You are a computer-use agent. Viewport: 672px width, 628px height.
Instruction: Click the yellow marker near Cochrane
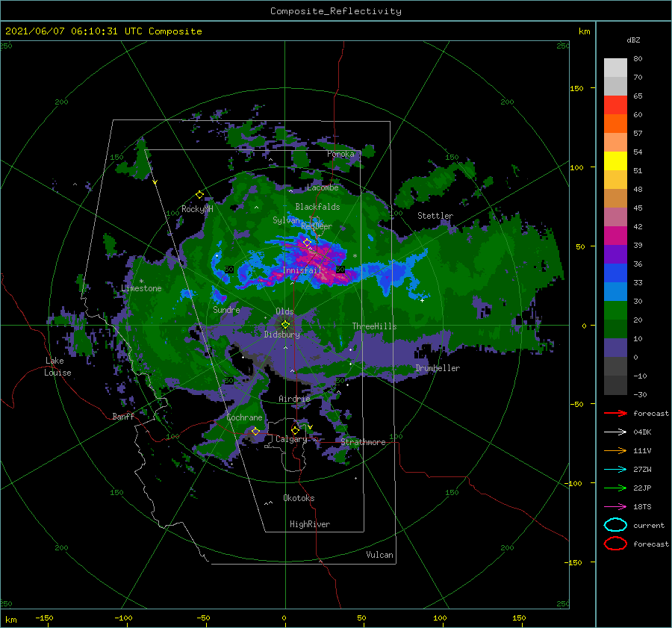coord(255,431)
